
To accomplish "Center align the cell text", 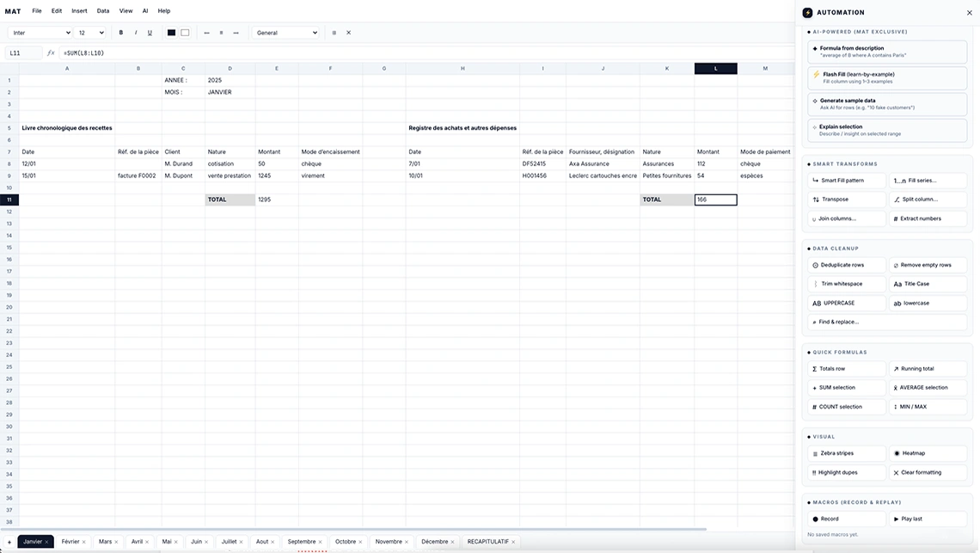I will pos(221,33).
